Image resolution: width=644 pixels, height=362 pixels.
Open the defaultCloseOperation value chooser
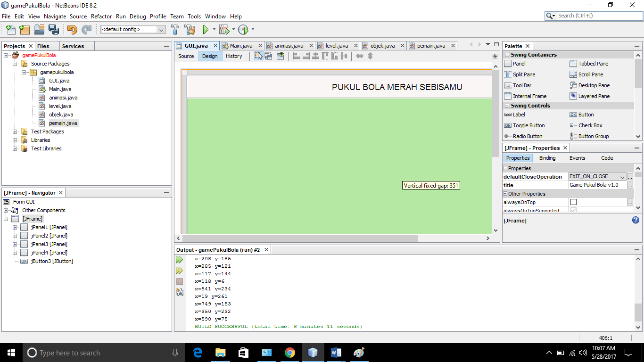click(630, 176)
